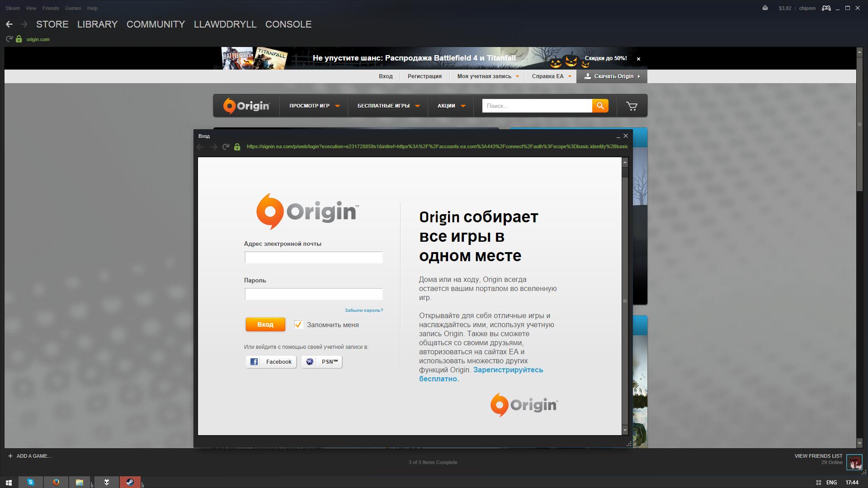Switch to the LLAWDDRYLL profile tab
Screen dimensions: 868x488
(x=225, y=24)
